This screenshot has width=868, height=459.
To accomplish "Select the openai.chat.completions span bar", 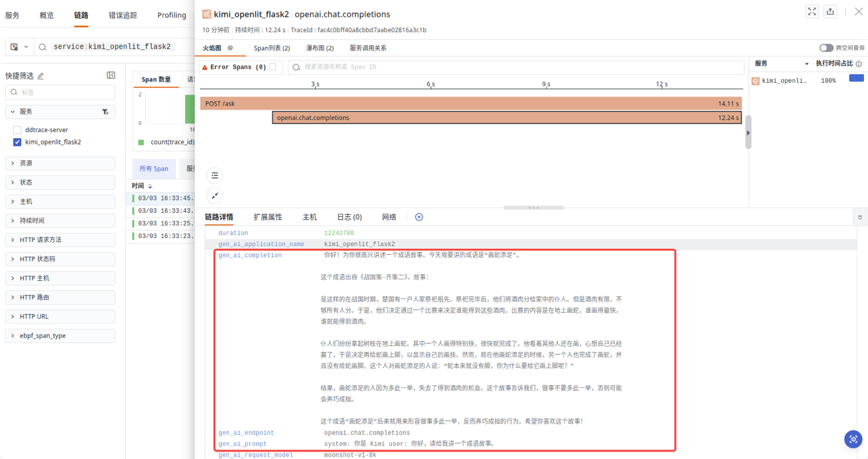I will [507, 118].
